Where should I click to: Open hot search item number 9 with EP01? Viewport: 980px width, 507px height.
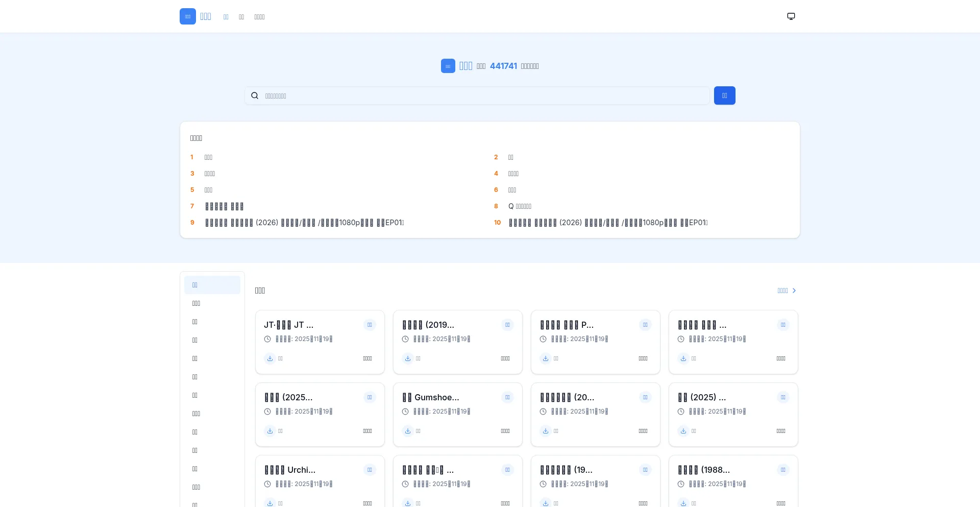click(304, 223)
